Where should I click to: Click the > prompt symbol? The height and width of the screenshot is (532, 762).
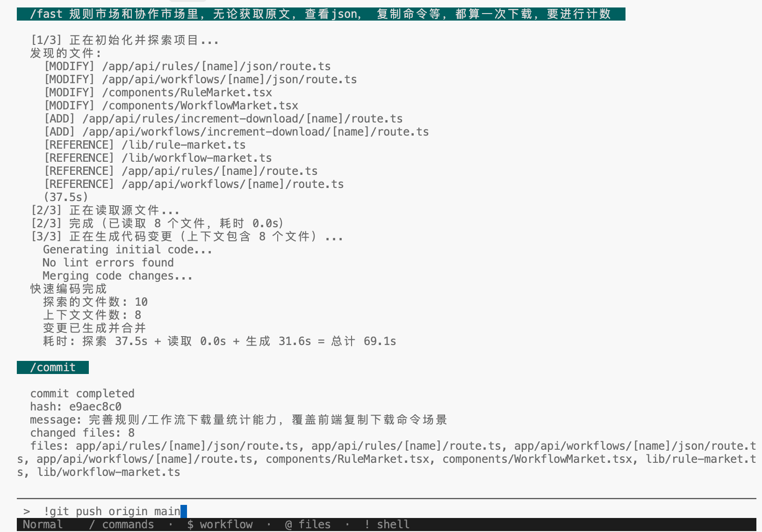26,511
